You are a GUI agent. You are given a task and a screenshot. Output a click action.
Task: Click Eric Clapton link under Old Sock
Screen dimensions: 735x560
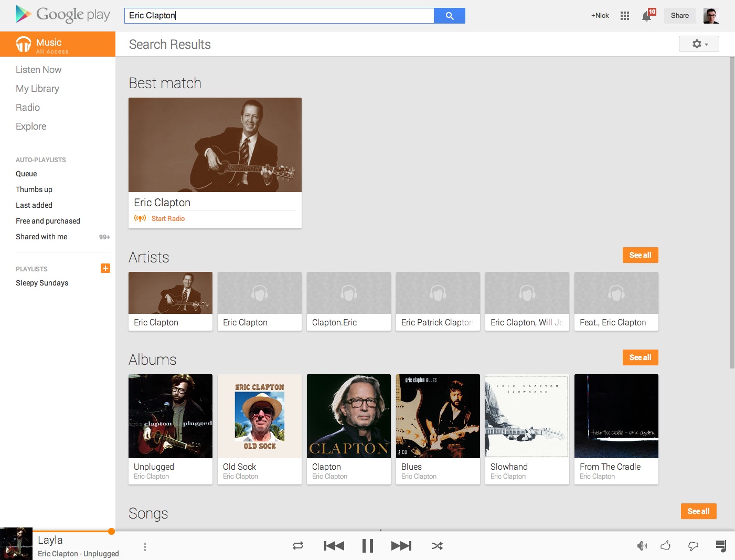[240, 477]
